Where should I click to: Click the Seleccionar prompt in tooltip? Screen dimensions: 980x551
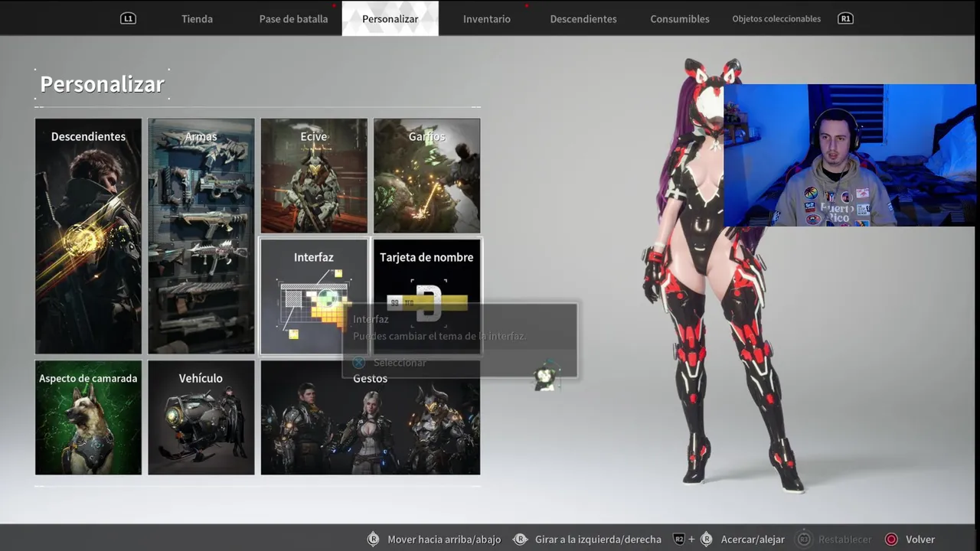[399, 362]
